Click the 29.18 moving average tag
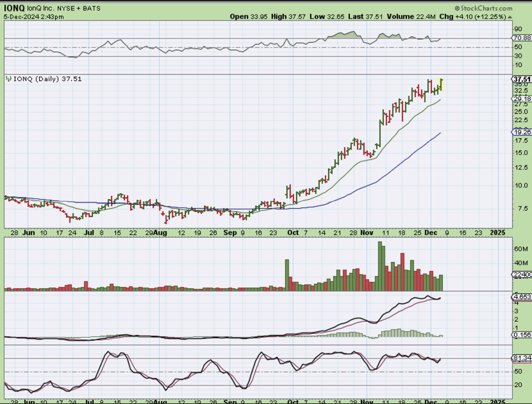The height and width of the screenshot is (404, 532). 522,99
